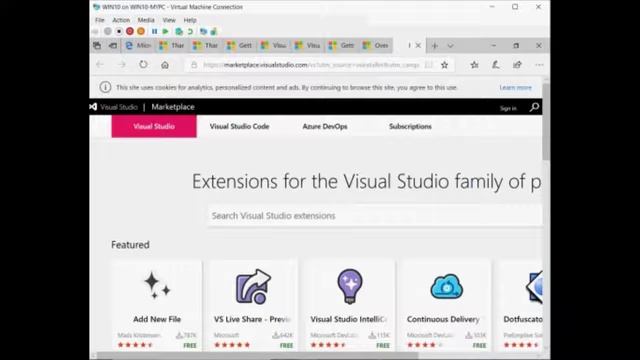The image size is (640, 360).
Task: Click the red Shut Down VM icon
Action: [130, 31]
